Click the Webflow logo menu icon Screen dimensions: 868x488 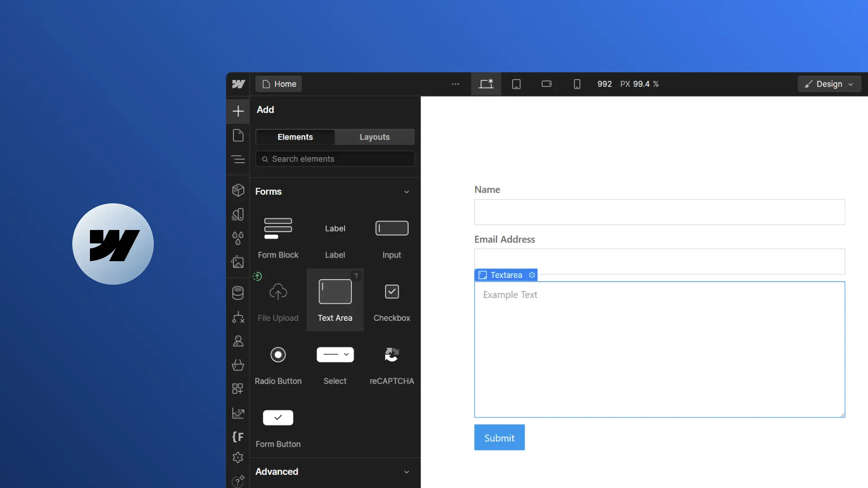click(x=238, y=84)
